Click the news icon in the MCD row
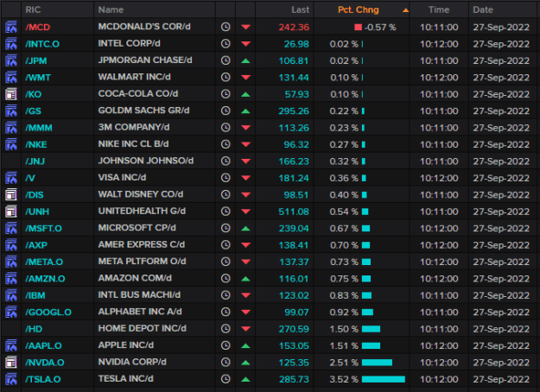 coord(11,27)
